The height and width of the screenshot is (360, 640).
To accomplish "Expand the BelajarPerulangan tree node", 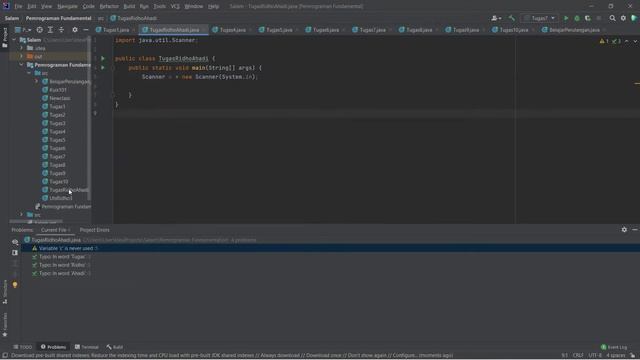I will [x=36, y=82].
